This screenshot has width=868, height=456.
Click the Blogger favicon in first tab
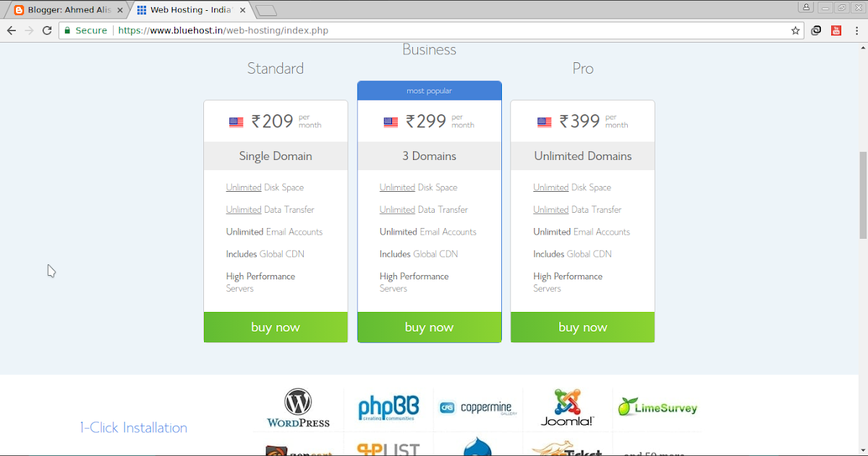click(19, 10)
